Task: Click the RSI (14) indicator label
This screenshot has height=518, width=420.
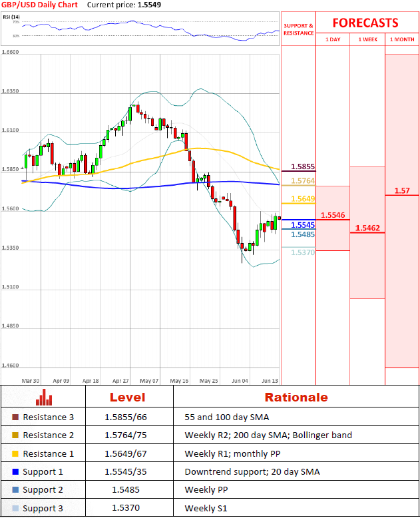Action: click(x=11, y=17)
